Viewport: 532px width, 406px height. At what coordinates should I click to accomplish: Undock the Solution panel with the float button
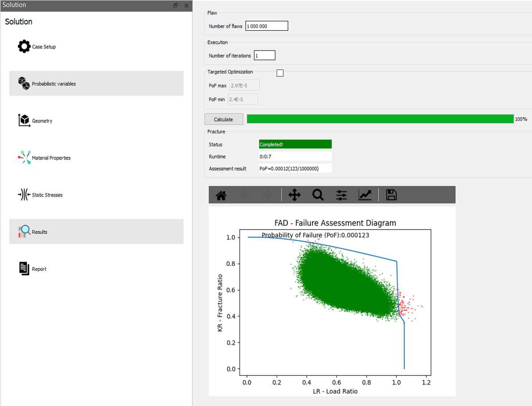tap(176, 5)
